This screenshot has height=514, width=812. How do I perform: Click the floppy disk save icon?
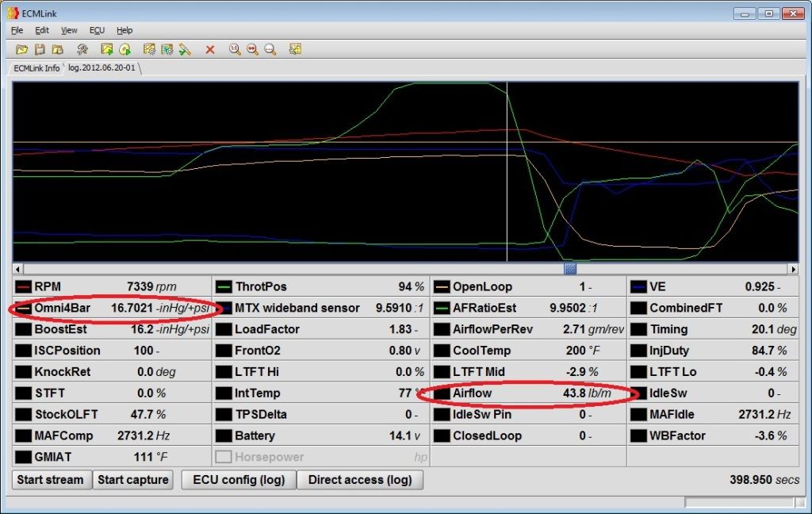[x=40, y=49]
